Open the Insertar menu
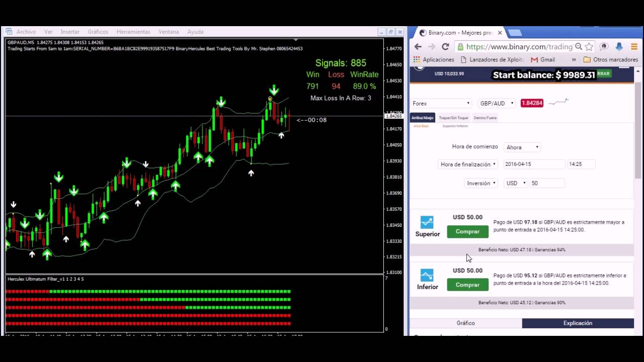This screenshot has height=362, width=644. [70, 32]
